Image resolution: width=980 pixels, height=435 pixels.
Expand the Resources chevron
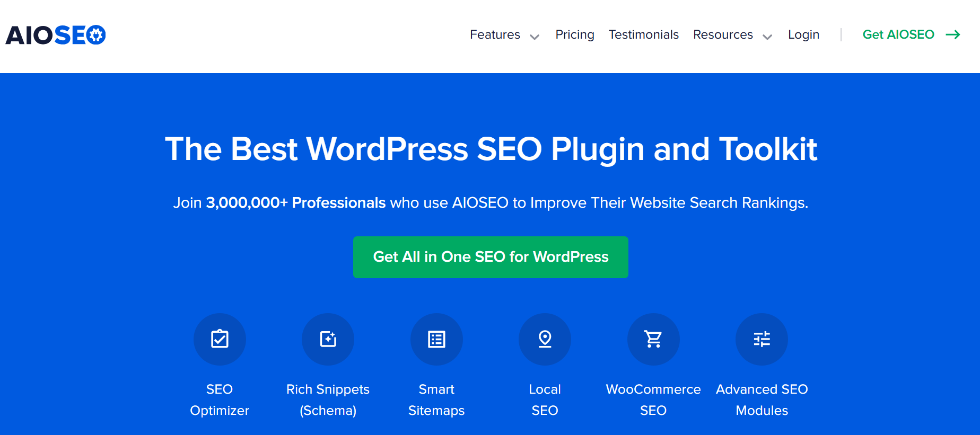coord(767,37)
